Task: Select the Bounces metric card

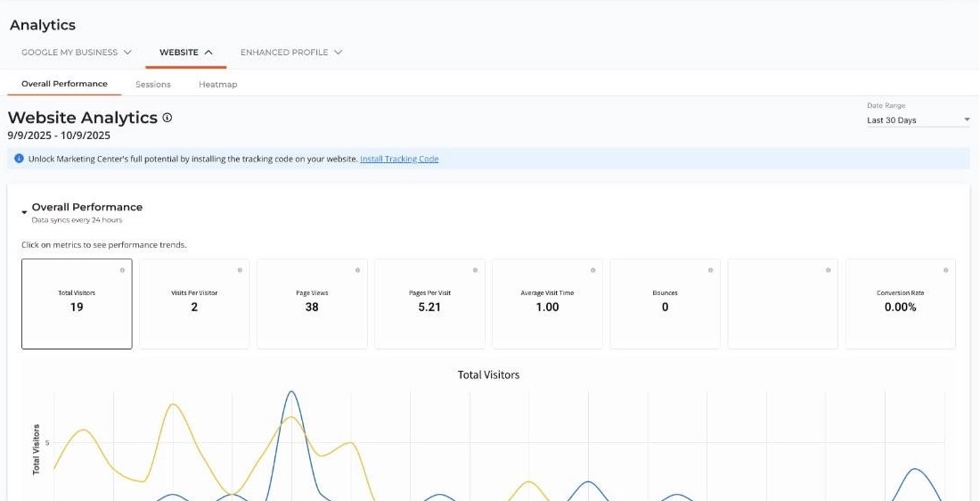Action: [665, 303]
